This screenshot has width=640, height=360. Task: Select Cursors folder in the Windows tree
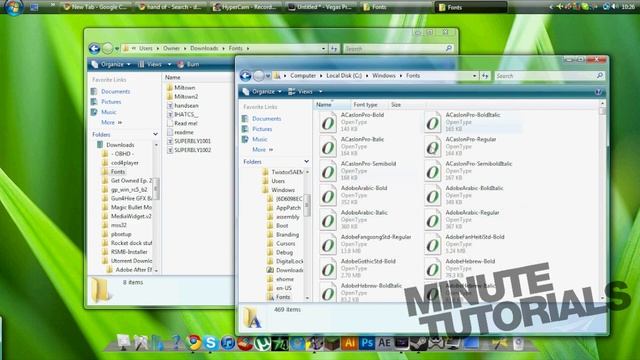click(285, 244)
